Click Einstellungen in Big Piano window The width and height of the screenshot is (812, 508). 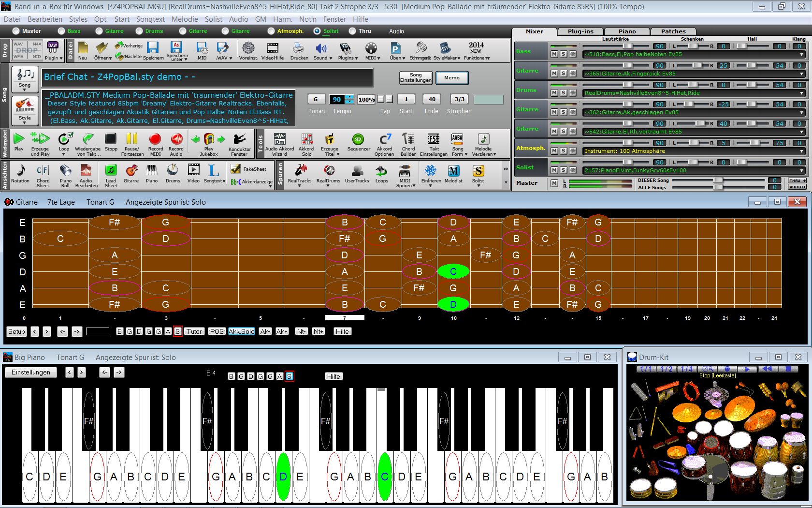click(x=31, y=372)
